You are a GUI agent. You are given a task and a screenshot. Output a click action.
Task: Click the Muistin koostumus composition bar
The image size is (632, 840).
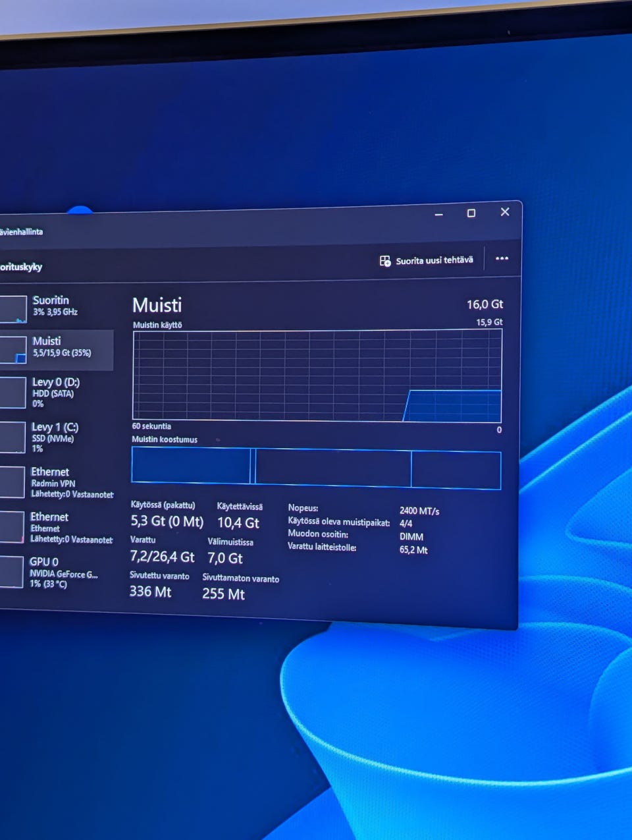tap(316, 468)
